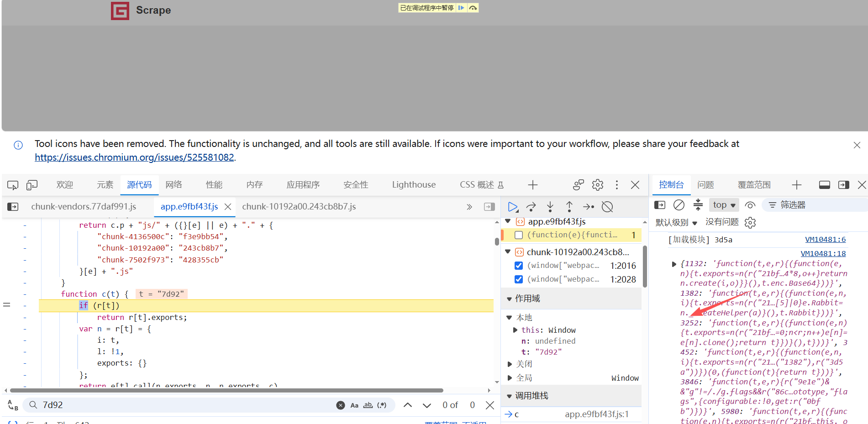Viewport: 868px width, 424px height.
Task: Open VM10481:6 source link
Action: click(x=825, y=240)
